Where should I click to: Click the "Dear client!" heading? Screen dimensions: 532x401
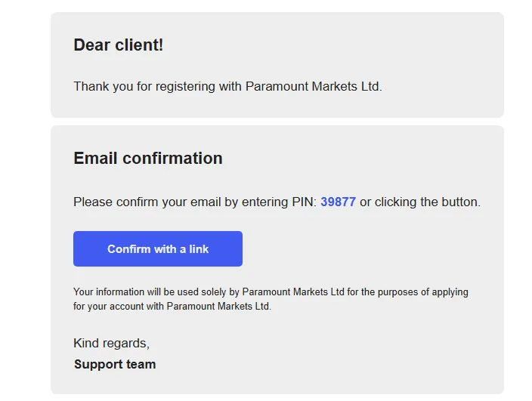tap(119, 45)
